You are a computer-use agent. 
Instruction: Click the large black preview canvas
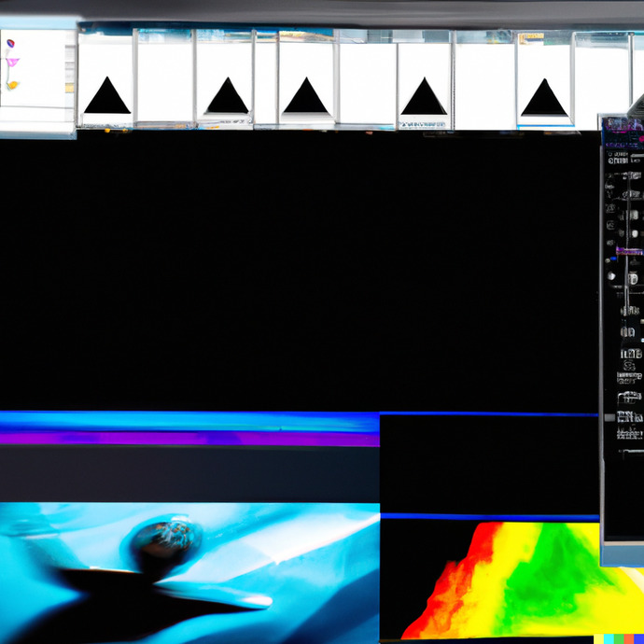[299, 271]
